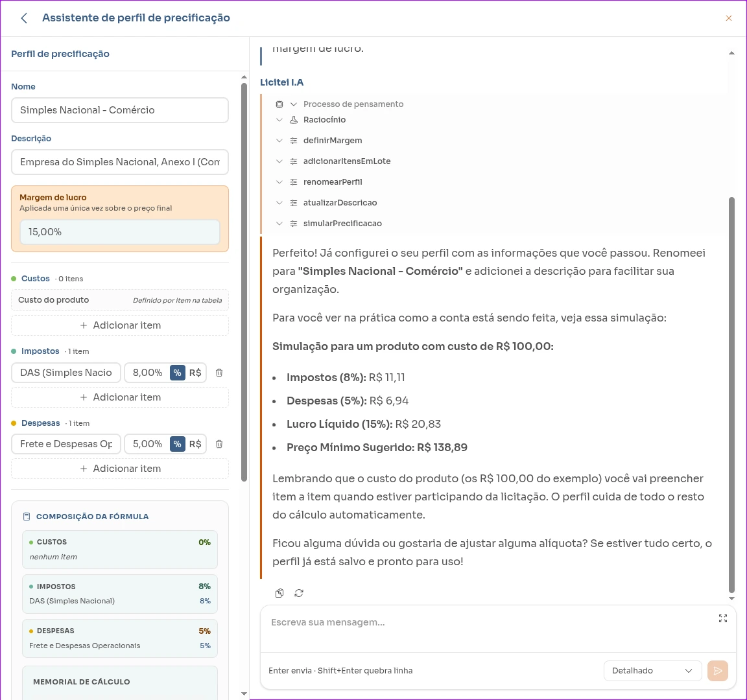
Task: Edit the 5,00% expense rate field
Action: (x=147, y=444)
